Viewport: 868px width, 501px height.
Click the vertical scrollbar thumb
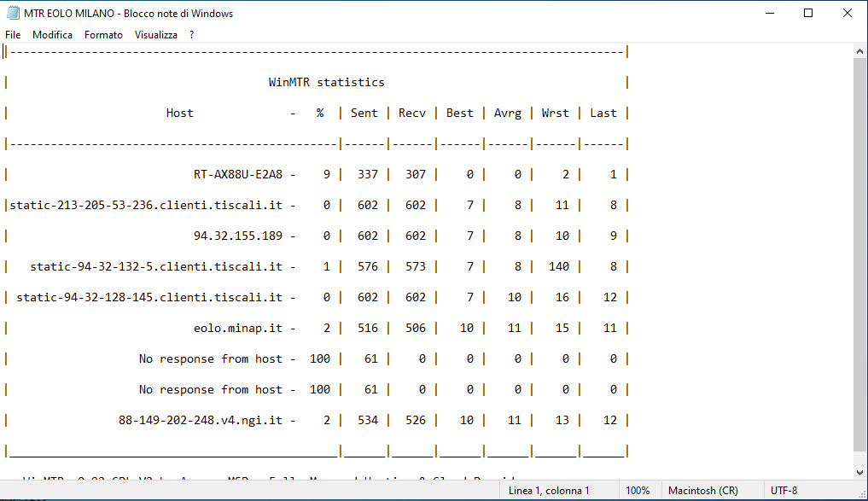pos(860,256)
